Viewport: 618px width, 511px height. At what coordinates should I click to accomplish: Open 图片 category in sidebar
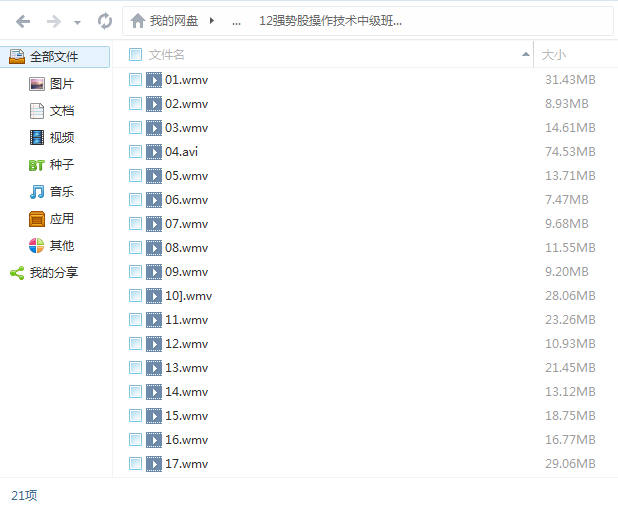coord(61,84)
